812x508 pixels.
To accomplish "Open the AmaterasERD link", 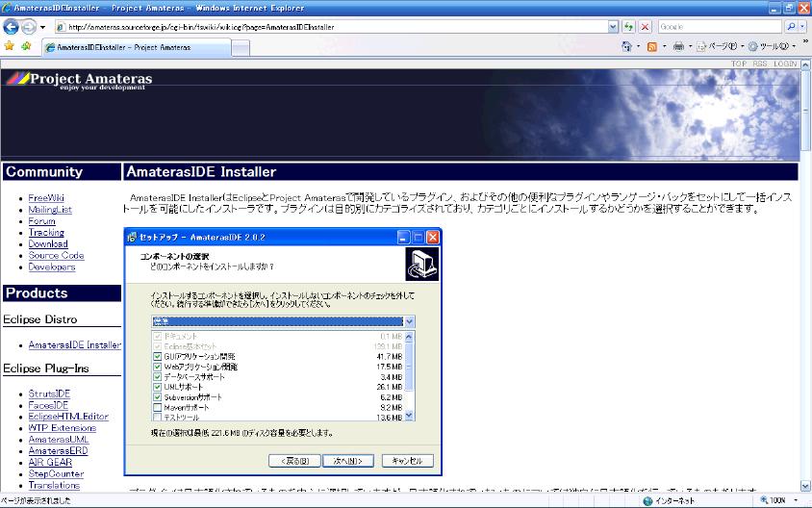I will point(58,450).
